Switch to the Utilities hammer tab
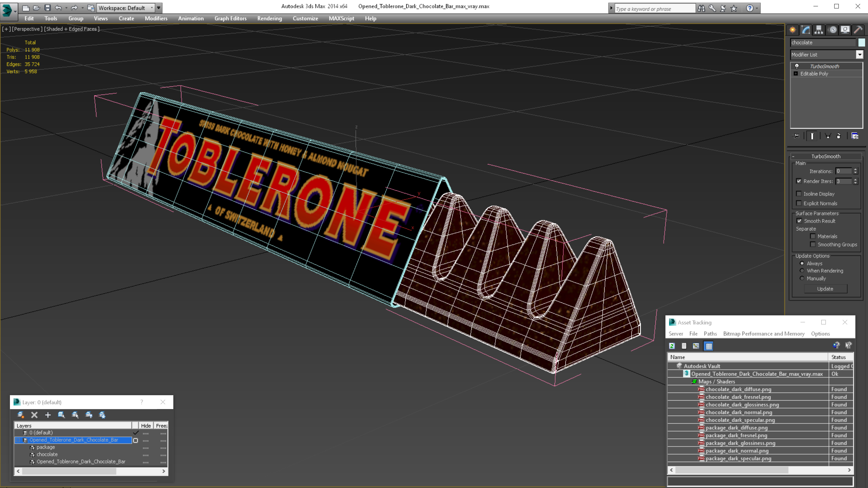This screenshot has height=488, width=868. (858, 30)
